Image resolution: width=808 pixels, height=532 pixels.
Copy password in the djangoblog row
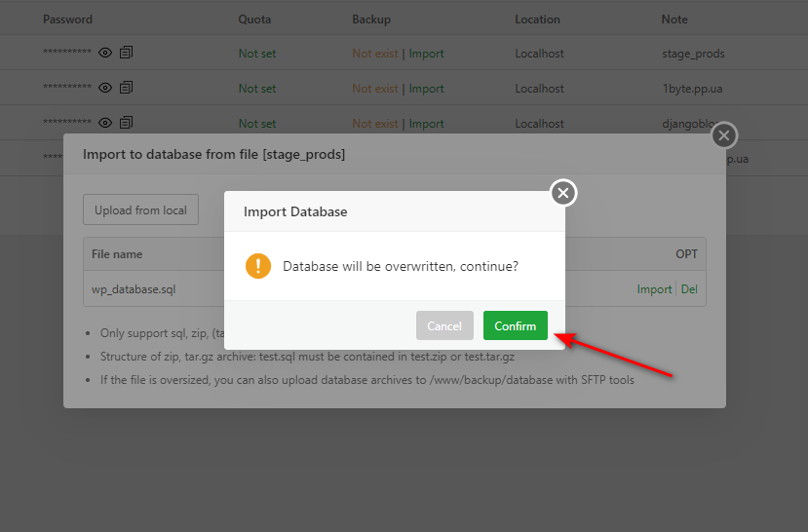click(126, 124)
